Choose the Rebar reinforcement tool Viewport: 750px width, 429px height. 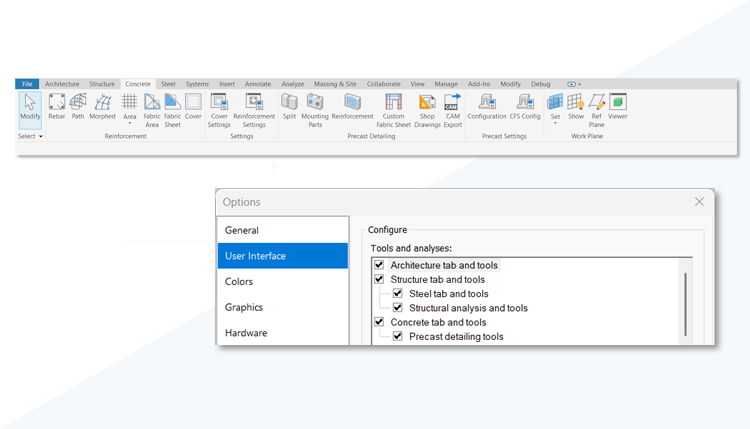56,107
